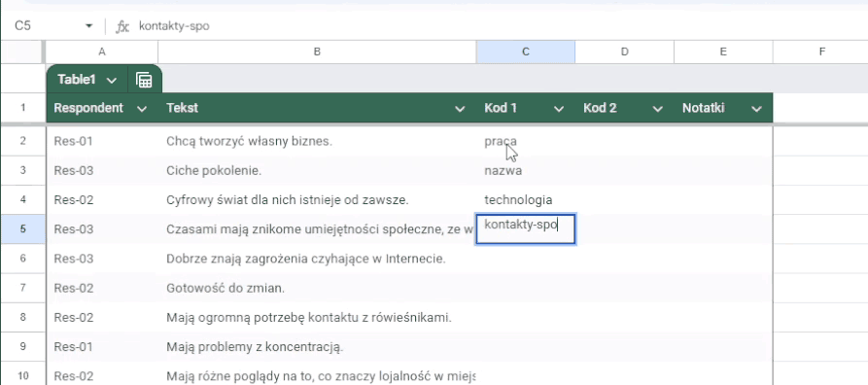Select column C header
This screenshot has height=385, width=868.
[525, 52]
